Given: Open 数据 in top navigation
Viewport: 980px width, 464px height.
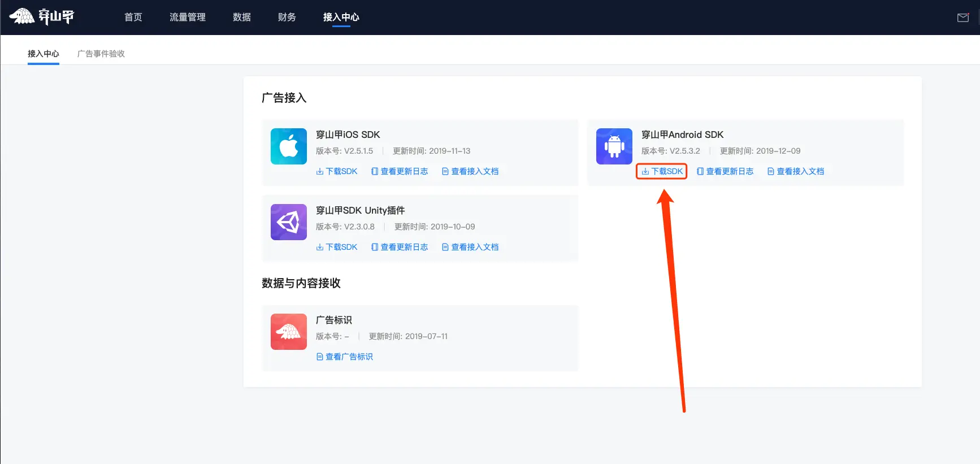Looking at the screenshot, I should (x=242, y=17).
